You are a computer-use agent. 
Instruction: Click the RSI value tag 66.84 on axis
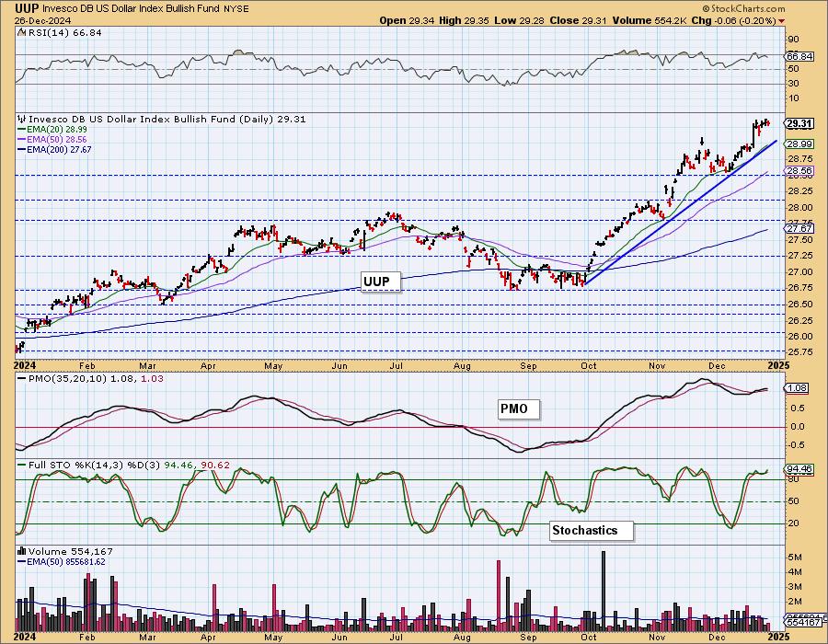pos(799,56)
